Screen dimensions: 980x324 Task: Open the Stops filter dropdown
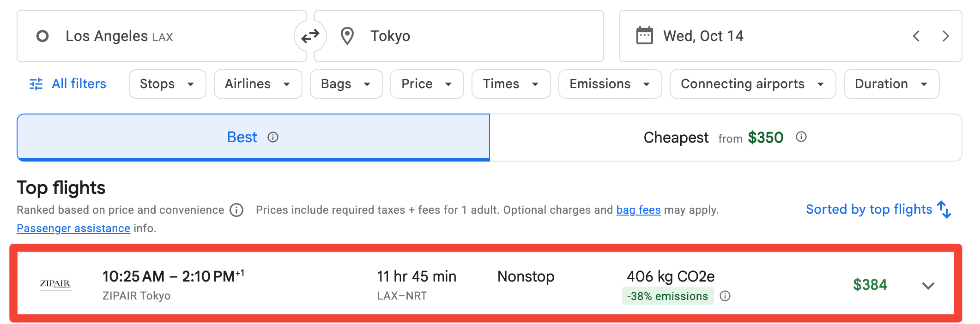(x=167, y=84)
